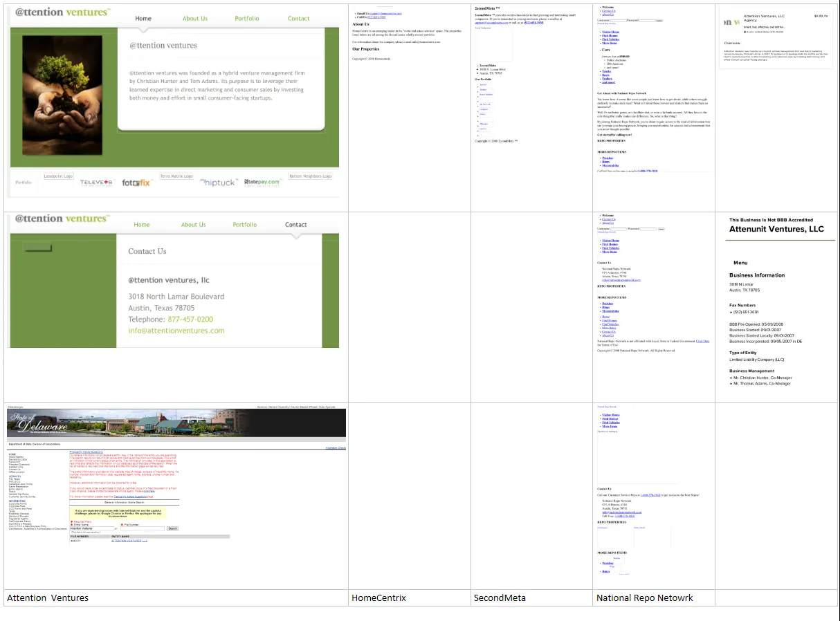
Task: Open the hiptuck portfolio logo
Action: pos(219,182)
